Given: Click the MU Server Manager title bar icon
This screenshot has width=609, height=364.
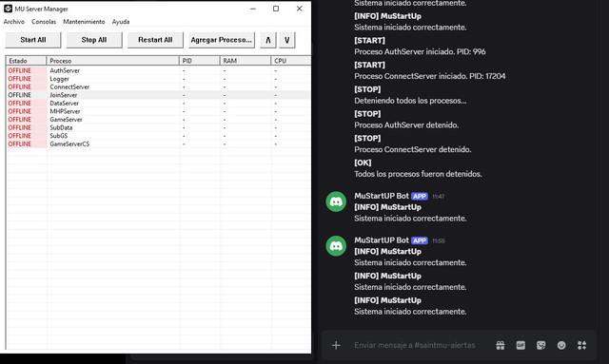Looking at the screenshot, I should (8, 9).
